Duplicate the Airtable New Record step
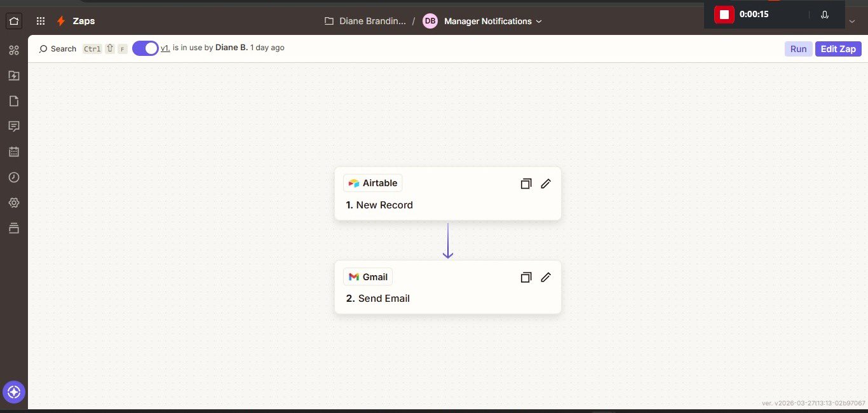 tap(526, 184)
